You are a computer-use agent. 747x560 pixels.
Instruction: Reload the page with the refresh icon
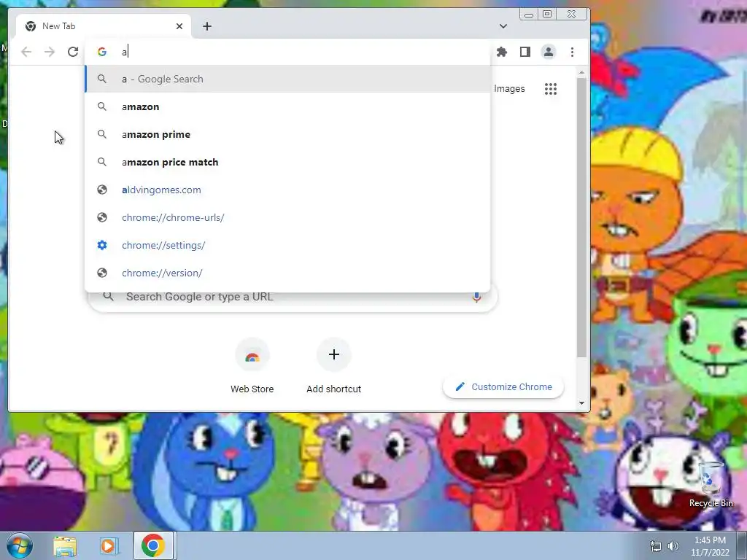(73, 52)
